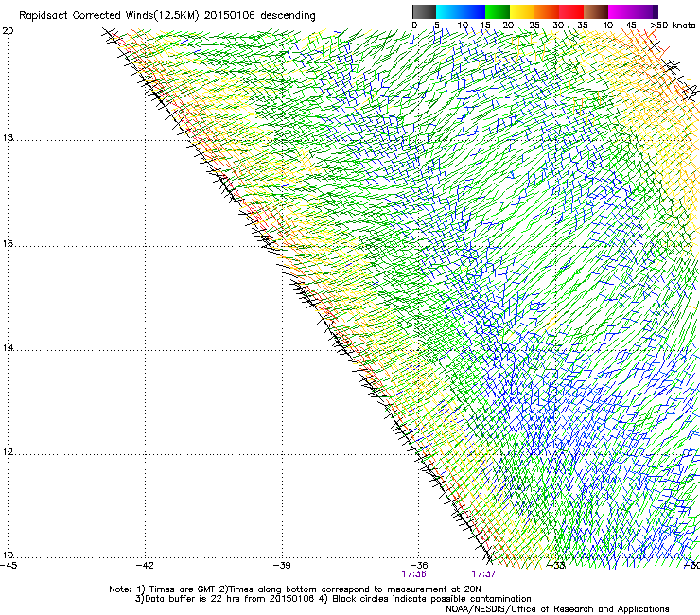700x615 pixels.
Task: Click latitude label '10' on the left axis
Action: 8,554
